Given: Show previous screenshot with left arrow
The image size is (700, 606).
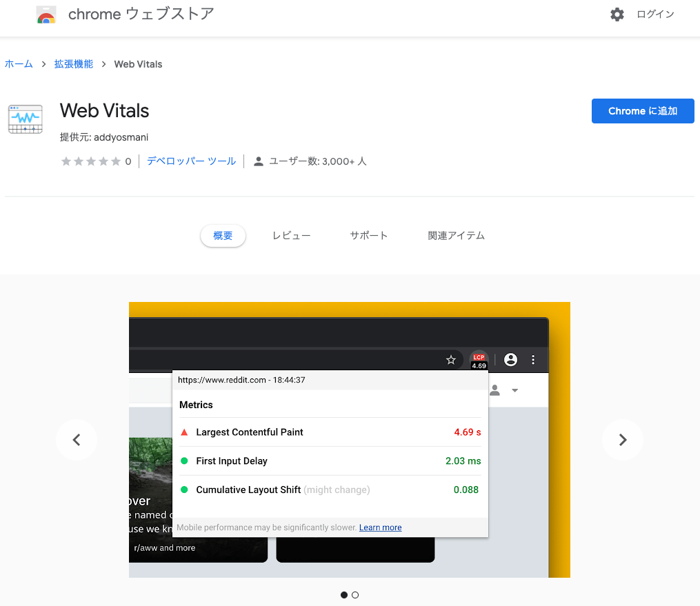Looking at the screenshot, I should click(77, 440).
